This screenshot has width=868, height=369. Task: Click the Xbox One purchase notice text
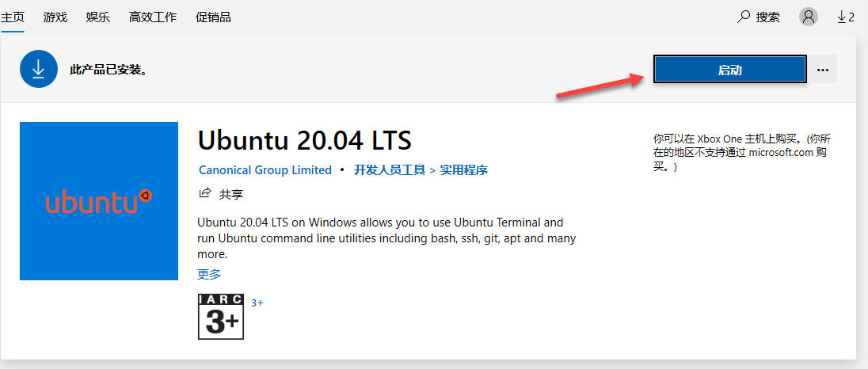point(742,152)
